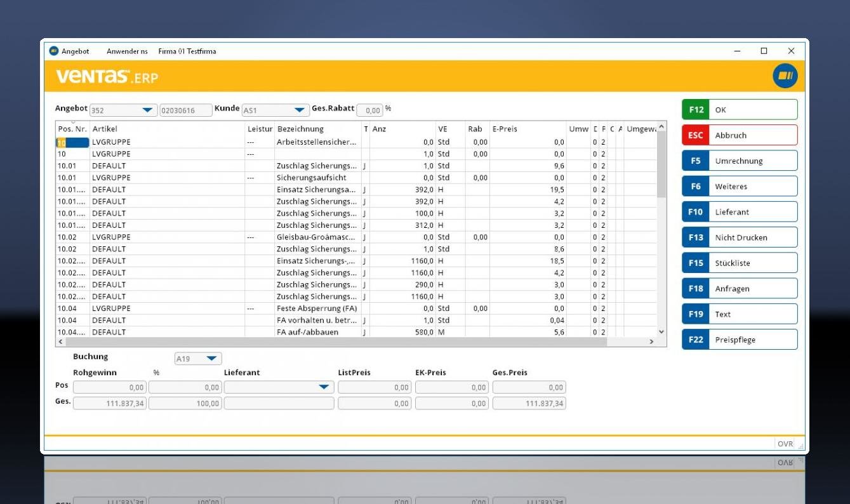Click the E-Preis column header

tap(528, 129)
